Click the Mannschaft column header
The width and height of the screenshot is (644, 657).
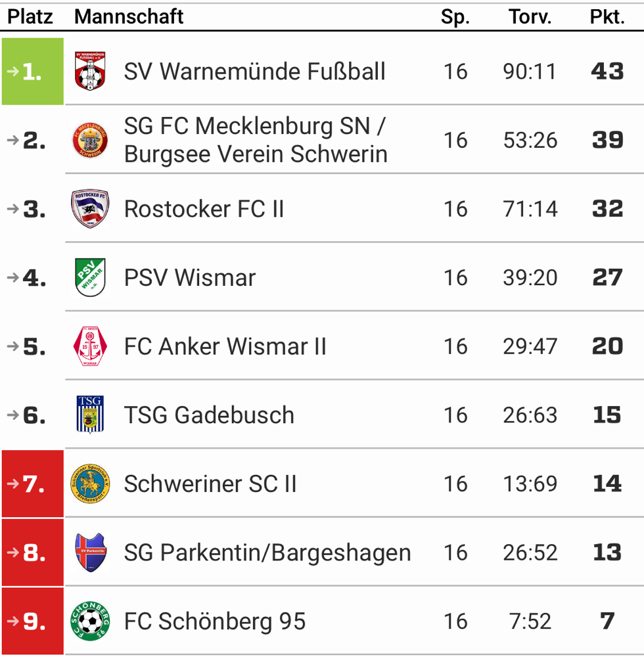point(129,17)
